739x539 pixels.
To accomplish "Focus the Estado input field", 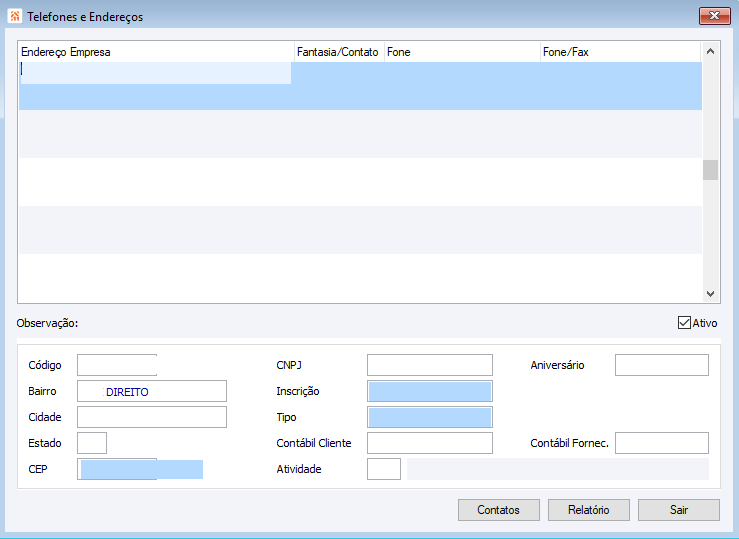I will click(92, 443).
